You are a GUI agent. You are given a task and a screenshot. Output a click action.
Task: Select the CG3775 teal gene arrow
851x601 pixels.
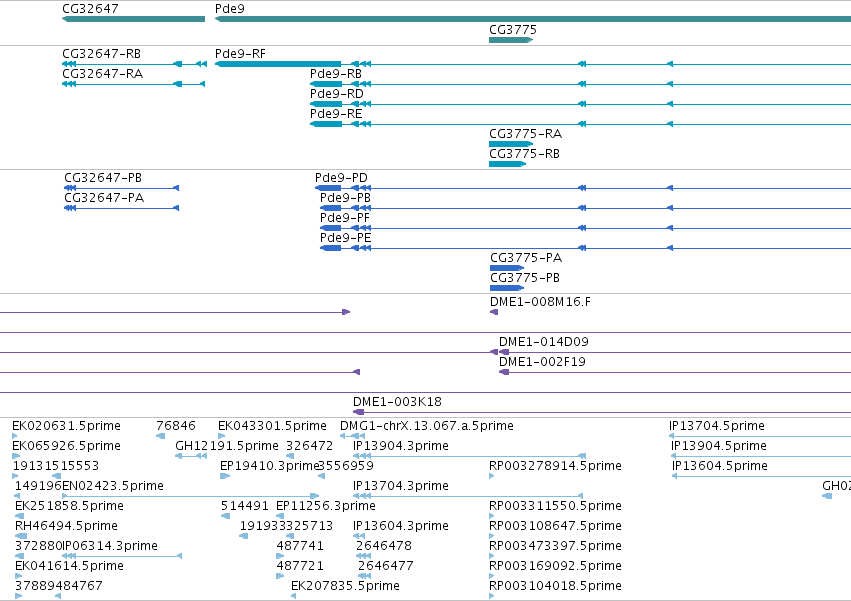coord(511,40)
